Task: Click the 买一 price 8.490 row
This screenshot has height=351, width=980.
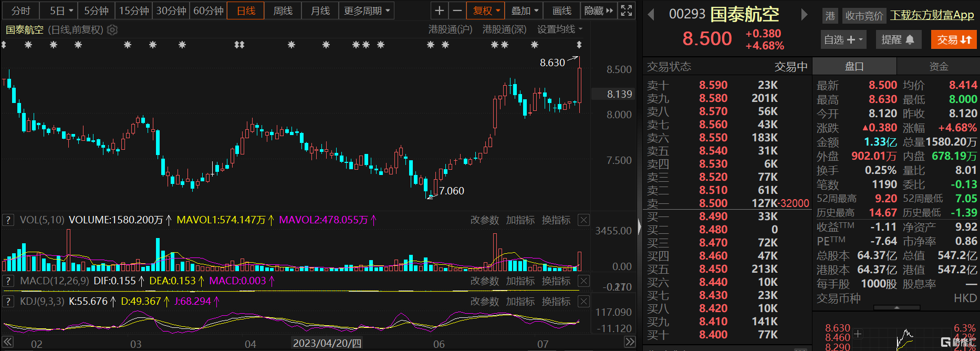Action: tap(728, 216)
